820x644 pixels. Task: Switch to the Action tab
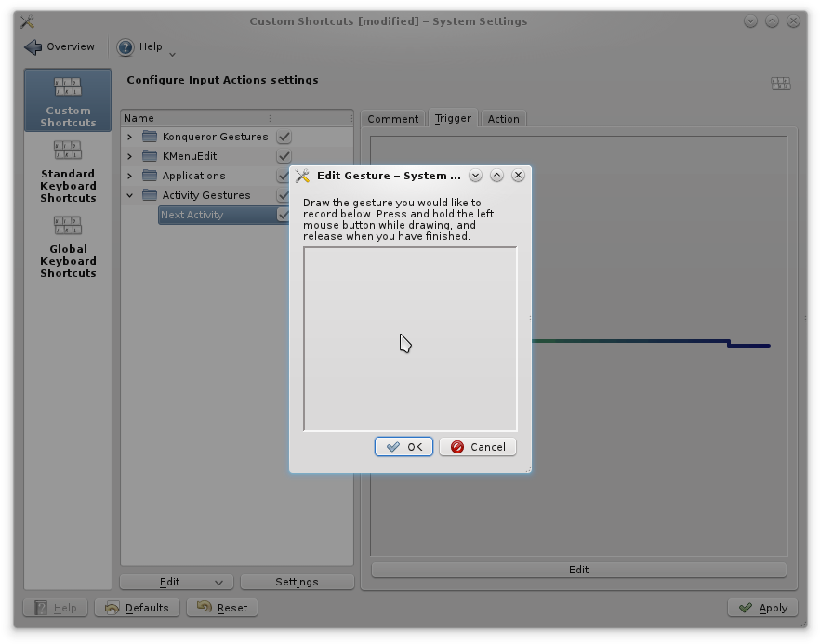[x=503, y=119]
